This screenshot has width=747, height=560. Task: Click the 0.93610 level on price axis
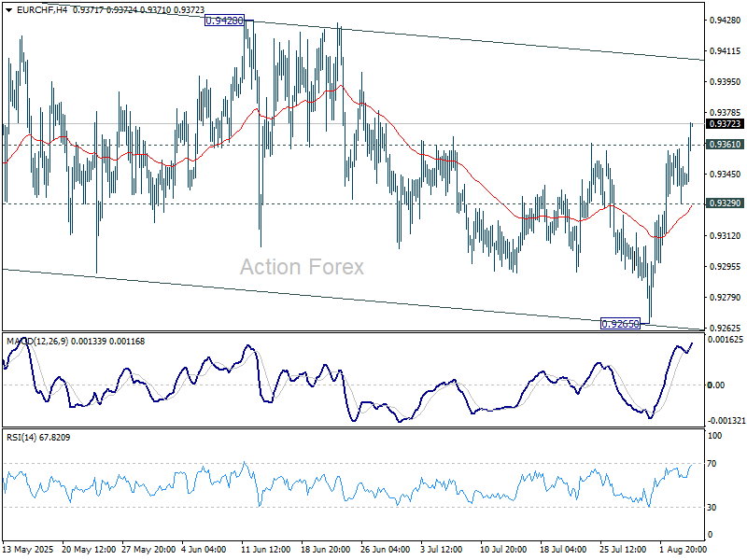click(725, 145)
